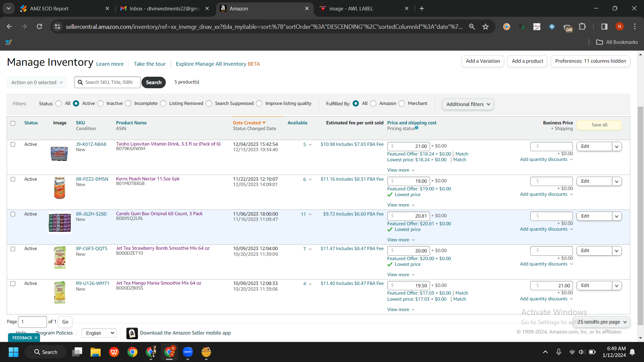Open the Chrome profile avatar N
Image resolution: width=644 pixels, height=362 pixels.
[x=620, y=26]
